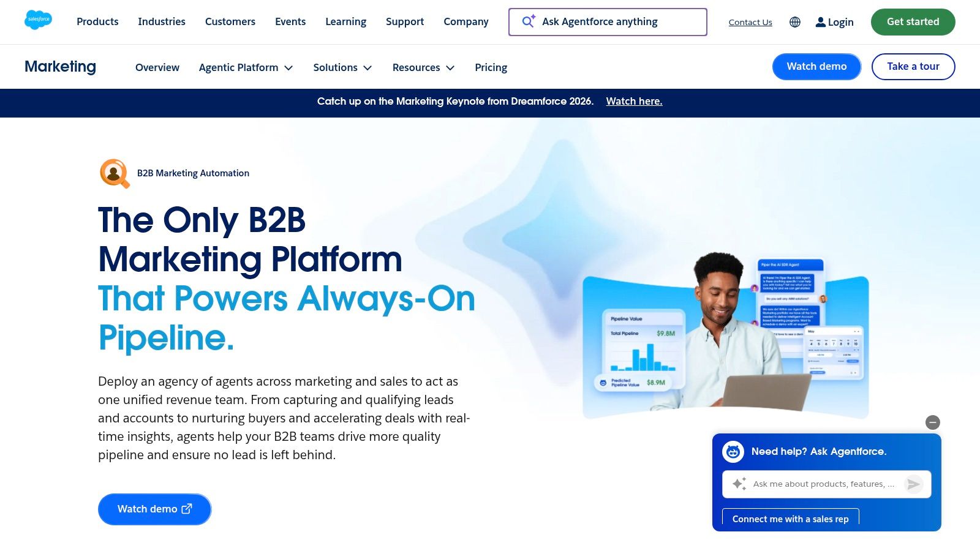Click the Take a tour button
The width and height of the screenshot is (980, 551).
(913, 67)
